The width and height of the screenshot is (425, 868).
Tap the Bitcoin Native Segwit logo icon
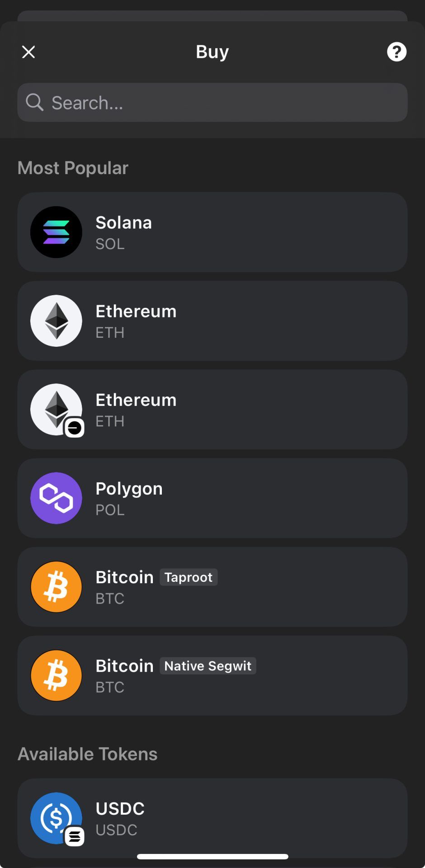(56, 675)
